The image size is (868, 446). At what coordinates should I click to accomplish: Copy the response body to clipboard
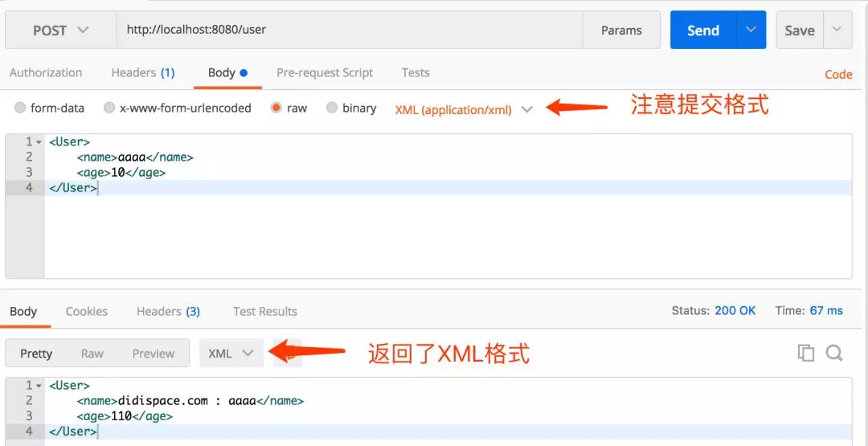click(x=806, y=353)
